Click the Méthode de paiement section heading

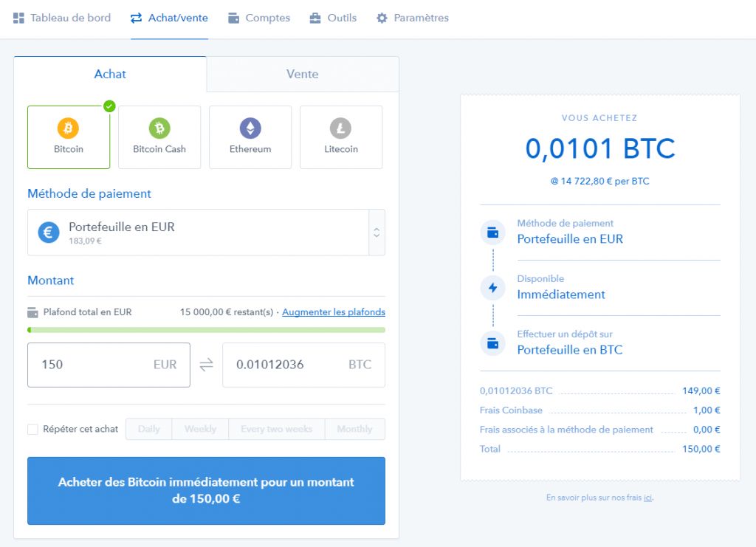coord(89,193)
